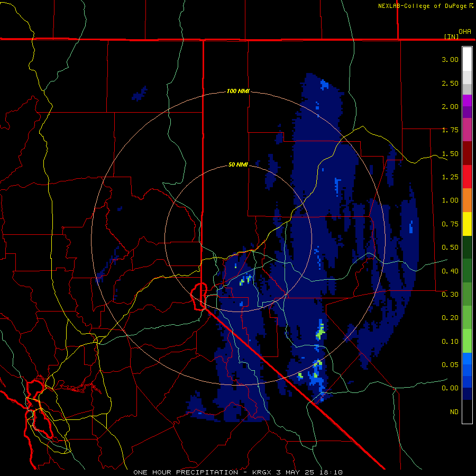Select the bright red swatch near 1.25
476x476 pixels.
pyautogui.click(x=467, y=177)
